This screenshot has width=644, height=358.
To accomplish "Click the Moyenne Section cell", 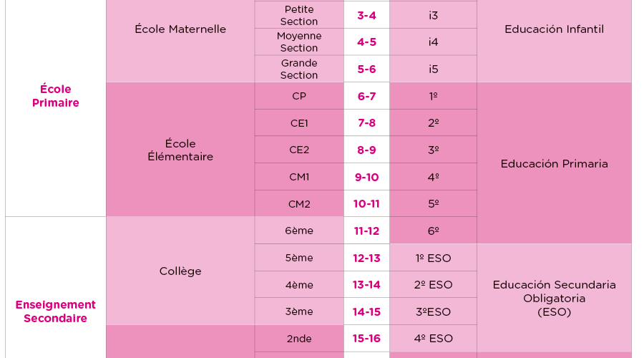I will [299, 42].
